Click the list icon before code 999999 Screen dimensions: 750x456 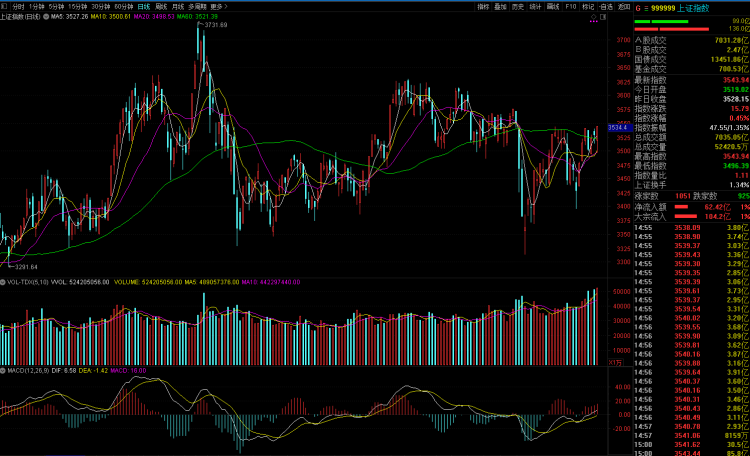pos(646,7)
